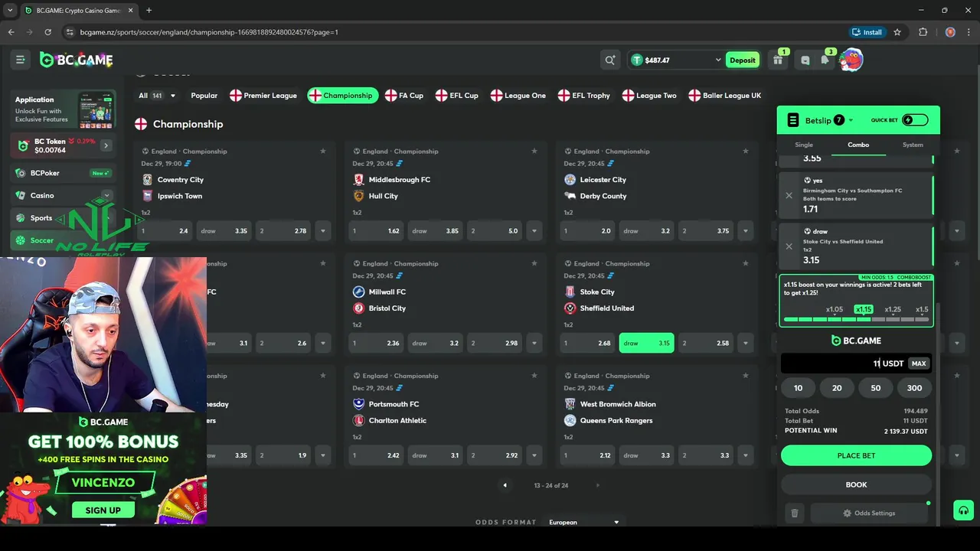Expand more markets for Coventry vs Ipswich
980x551 pixels.
[x=323, y=230]
